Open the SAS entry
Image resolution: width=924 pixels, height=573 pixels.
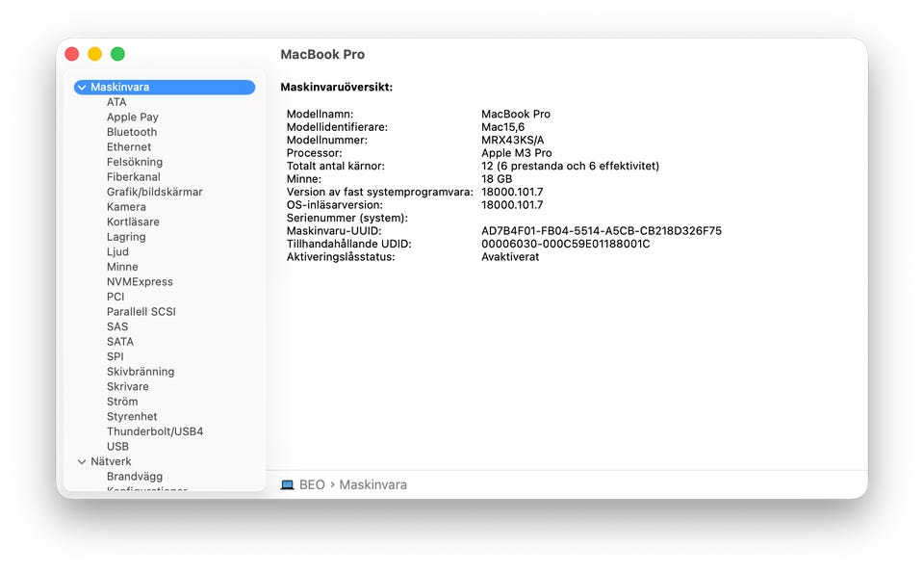(x=117, y=326)
